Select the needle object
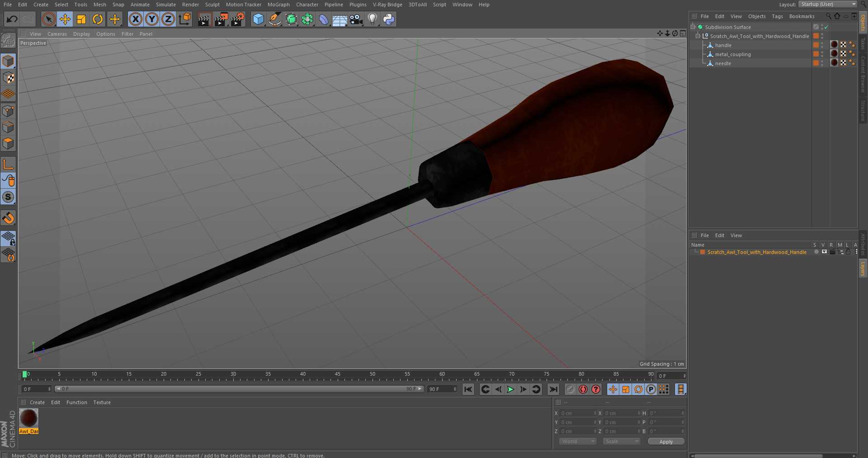Screen dimensions: 868x458 click(723, 63)
